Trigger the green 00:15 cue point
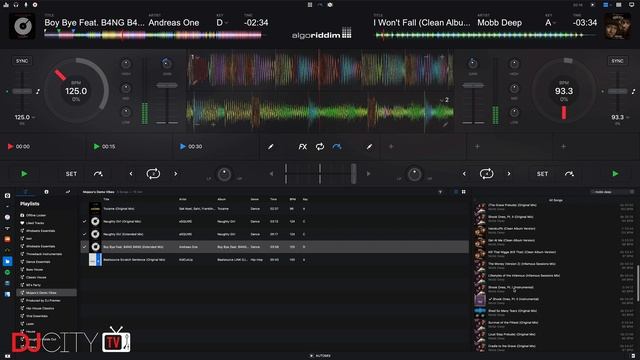The width and height of the screenshot is (640, 360). coord(104,147)
